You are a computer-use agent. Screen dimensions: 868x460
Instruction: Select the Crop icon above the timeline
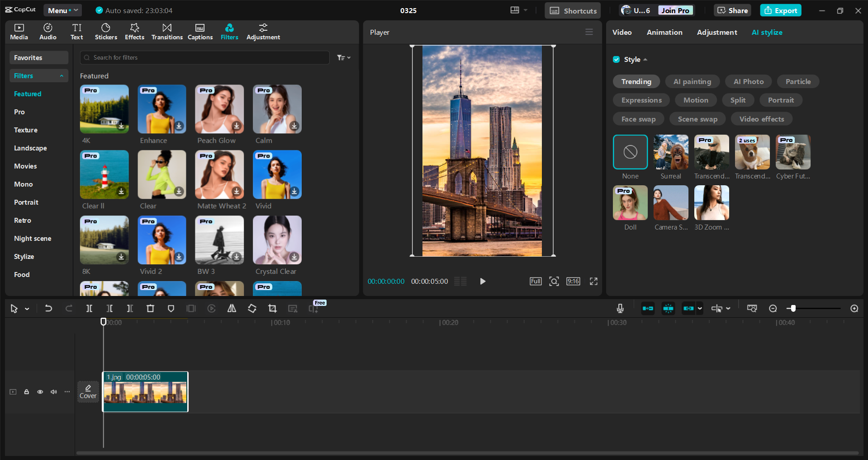272,308
